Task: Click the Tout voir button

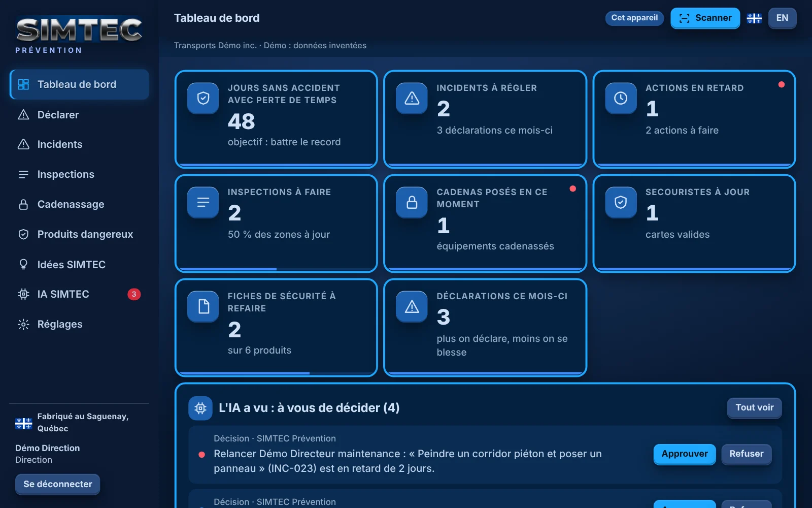Action: click(x=754, y=407)
